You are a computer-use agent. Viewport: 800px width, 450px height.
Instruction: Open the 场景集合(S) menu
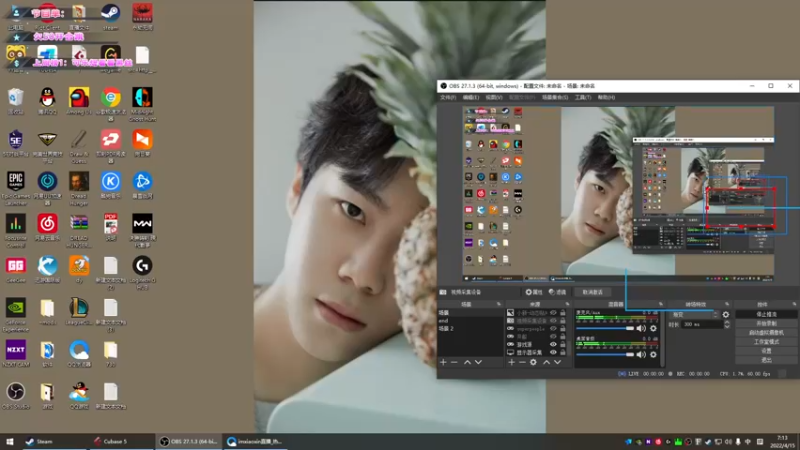555,97
